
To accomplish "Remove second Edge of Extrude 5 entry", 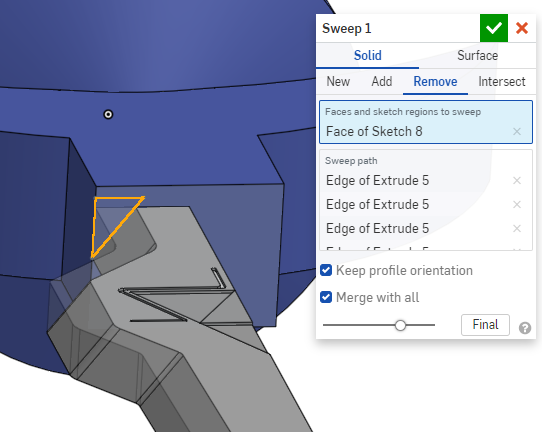I will tap(517, 205).
